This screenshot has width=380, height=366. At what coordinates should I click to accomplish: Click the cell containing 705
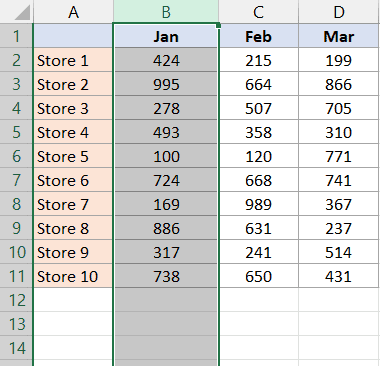(339, 108)
